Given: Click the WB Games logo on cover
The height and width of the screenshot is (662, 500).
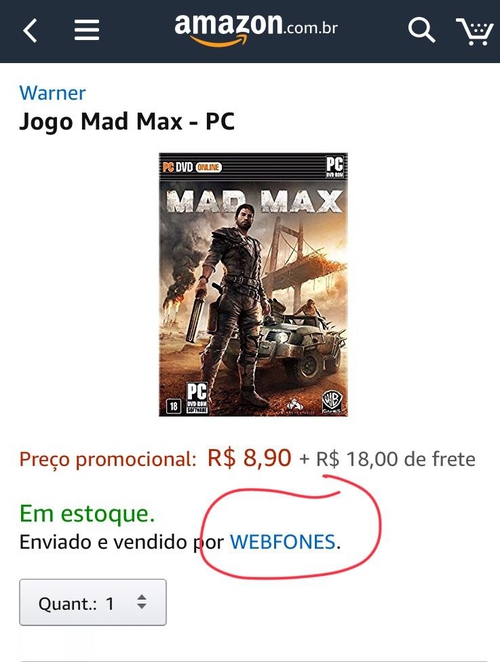Looking at the screenshot, I should pos(332,402).
